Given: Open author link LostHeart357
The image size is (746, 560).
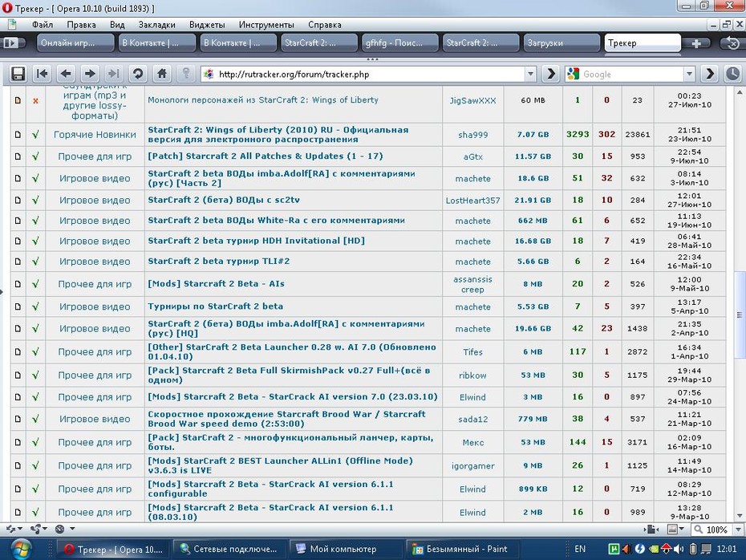Looking at the screenshot, I should 473,201.
